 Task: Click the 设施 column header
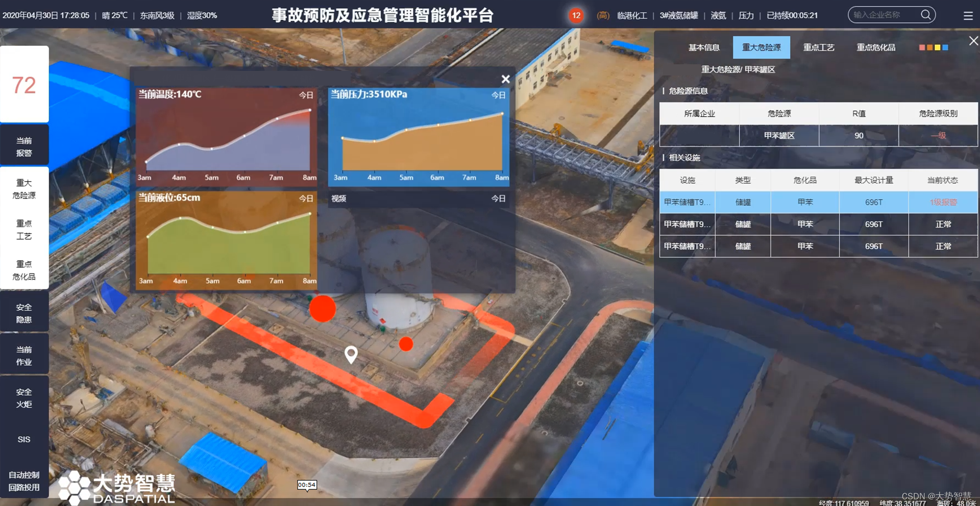[688, 181]
